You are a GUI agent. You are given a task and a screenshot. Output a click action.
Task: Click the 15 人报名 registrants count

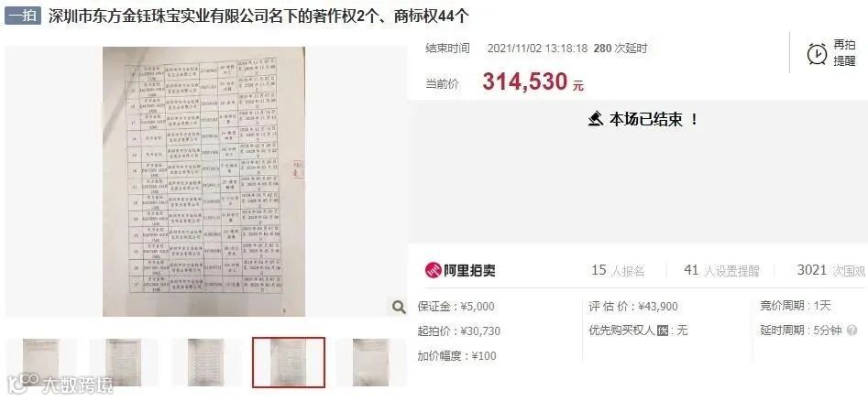pos(618,270)
